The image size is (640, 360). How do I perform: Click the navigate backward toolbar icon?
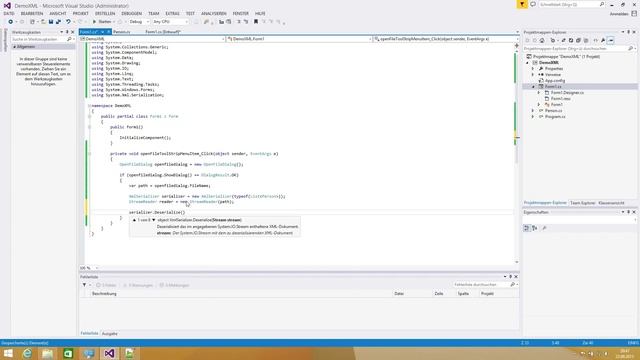pos(11,22)
